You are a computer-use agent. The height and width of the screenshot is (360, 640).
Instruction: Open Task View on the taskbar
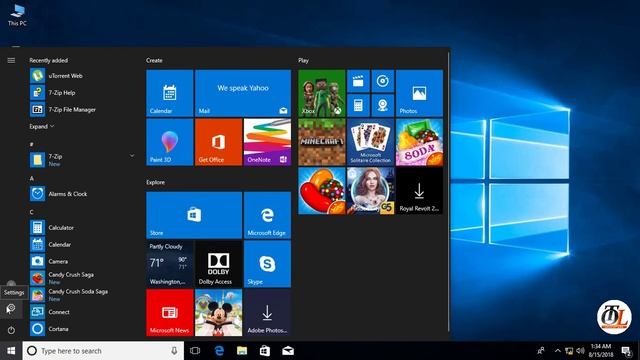click(x=195, y=351)
